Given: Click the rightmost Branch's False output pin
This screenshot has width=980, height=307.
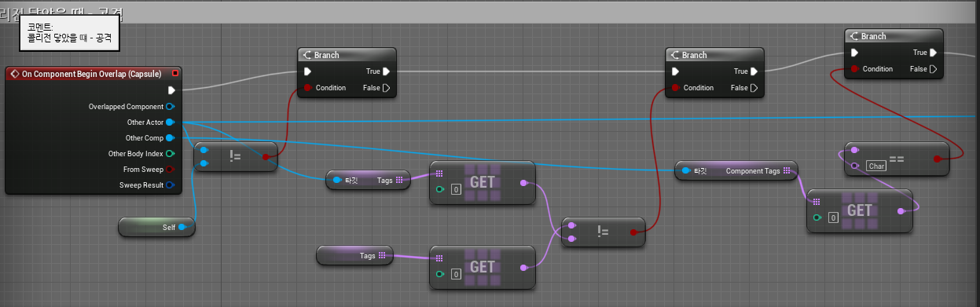Looking at the screenshot, I should point(934,69).
